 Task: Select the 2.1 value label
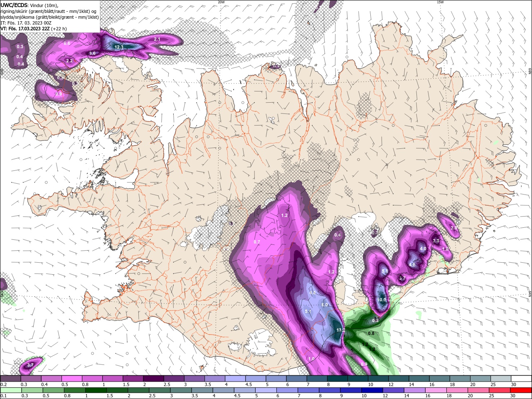(x=157, y=39)
